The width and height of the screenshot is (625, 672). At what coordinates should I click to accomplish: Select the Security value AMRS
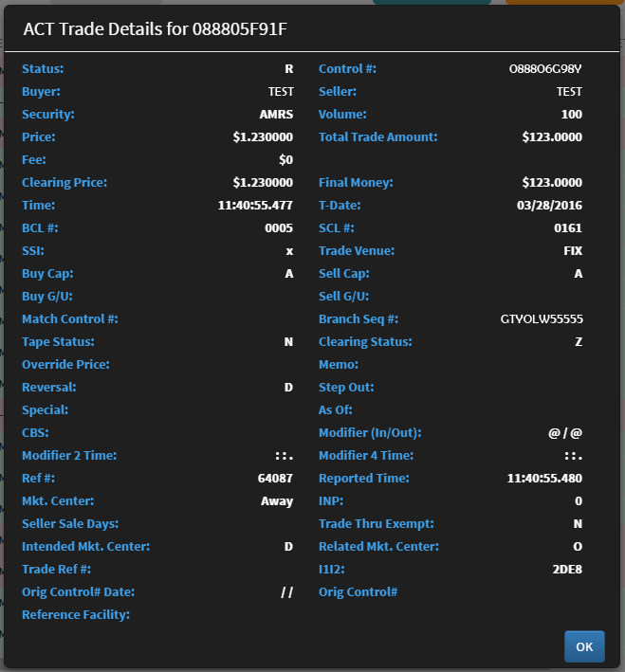(276, 115)
